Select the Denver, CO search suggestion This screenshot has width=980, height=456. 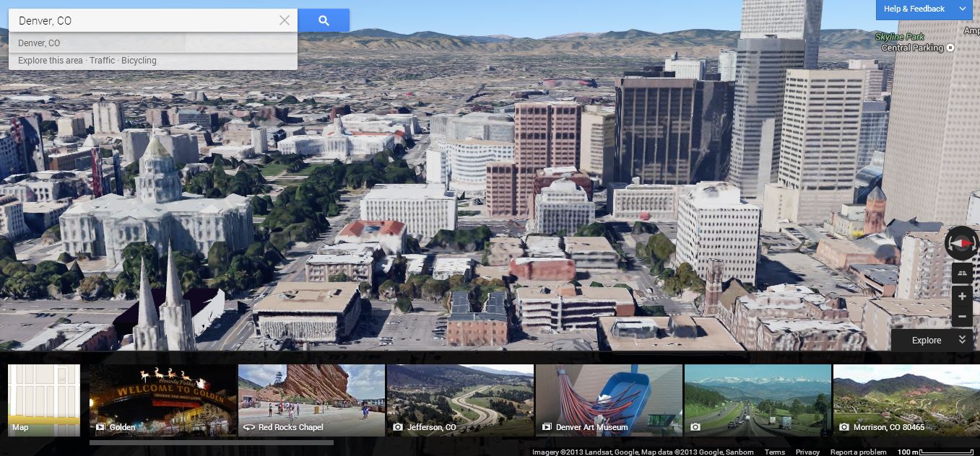(39, 43)
